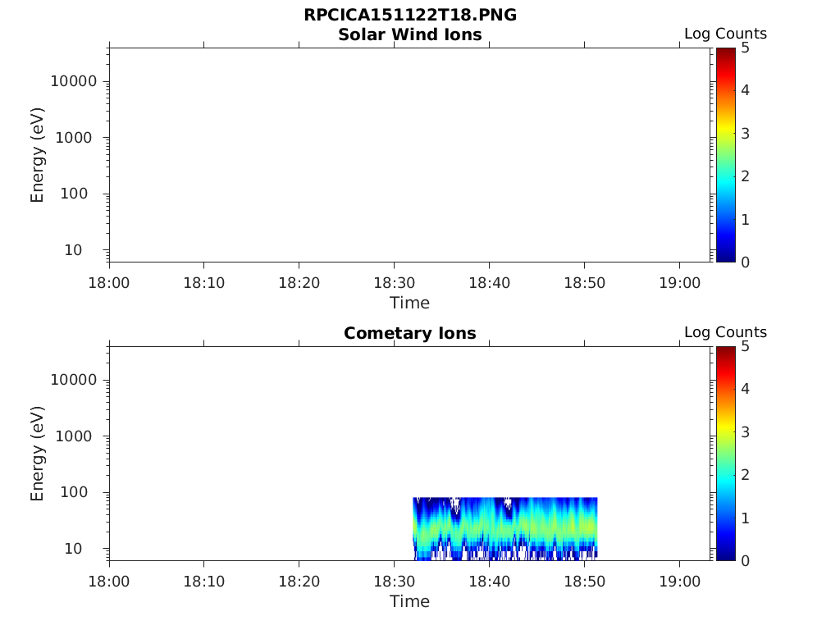This screenshot has width=840, height=630.
Task: Click colorbar value 2 on Cometary Ions colorbar
Action: (x=745, y=475)
